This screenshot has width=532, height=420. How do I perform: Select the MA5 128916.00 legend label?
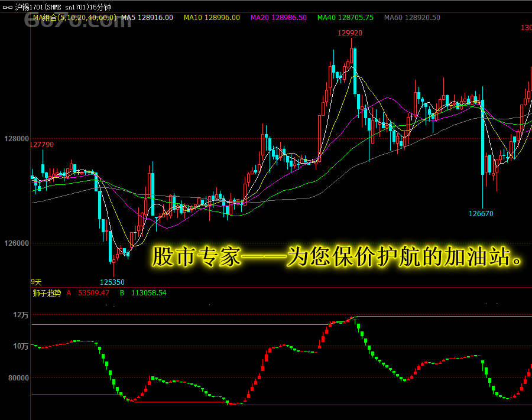[x=147, y=18]
